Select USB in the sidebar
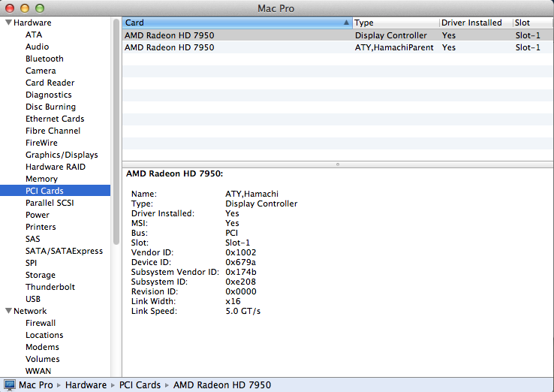 point(33,299)
